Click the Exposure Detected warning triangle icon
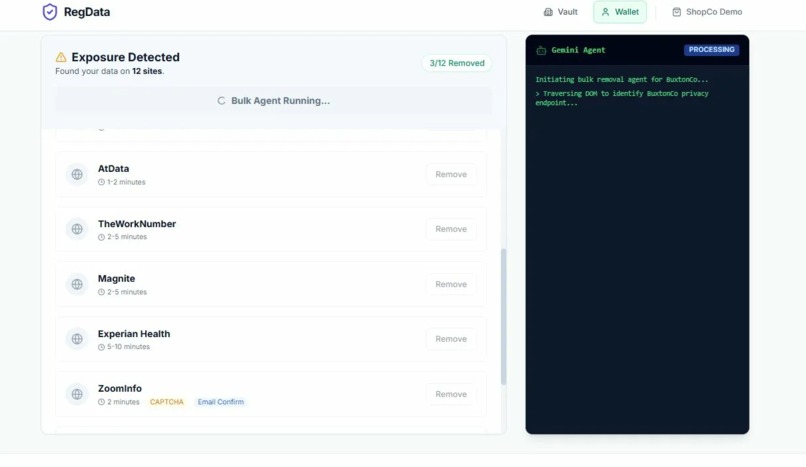The image size is (806, 467). click(61, 57)
